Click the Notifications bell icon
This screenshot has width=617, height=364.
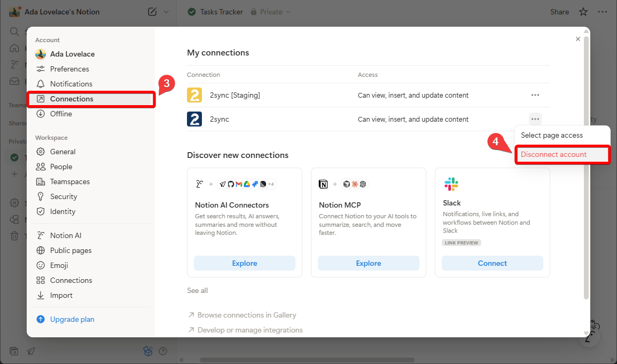[41, 84]
